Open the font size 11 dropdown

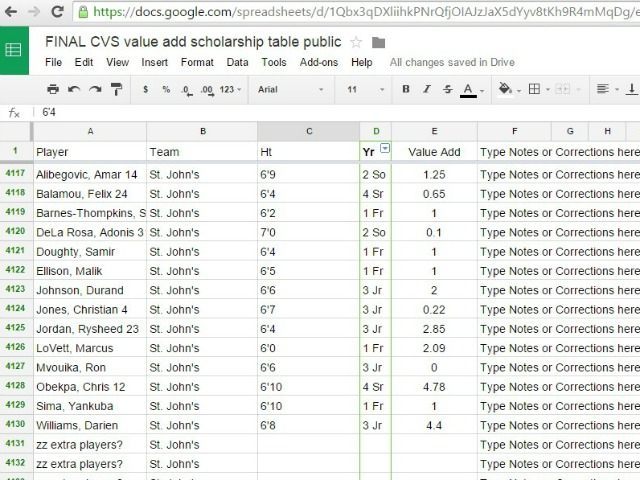[366, 89]
